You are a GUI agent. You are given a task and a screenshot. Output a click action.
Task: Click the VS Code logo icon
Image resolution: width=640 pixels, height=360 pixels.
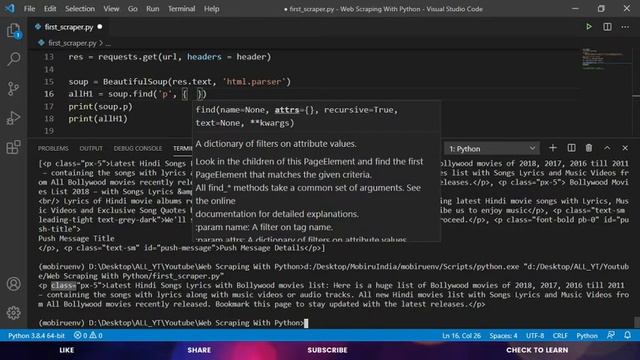click(10, 9)
